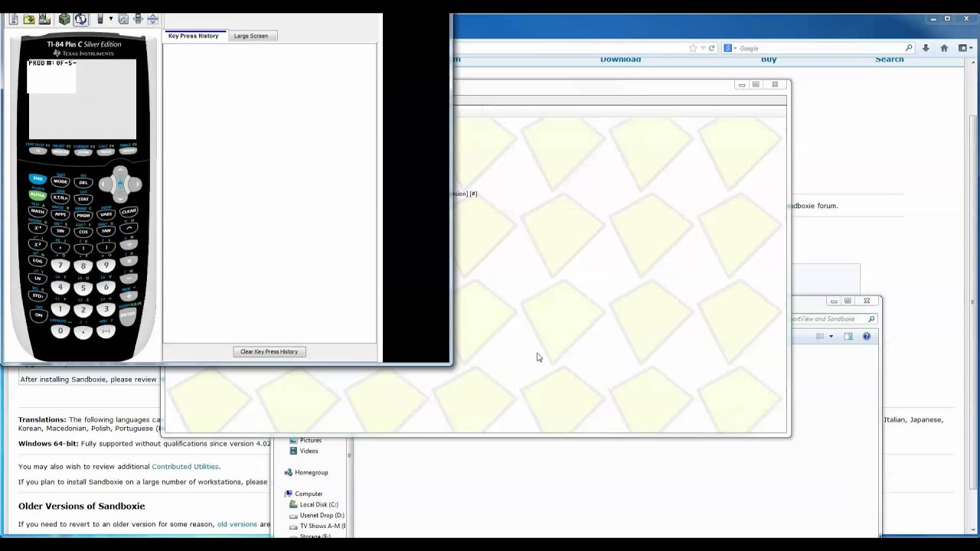Click the handheld calculator model toolbar icon
Screen dimensions: 980x551
coord(100,19)
